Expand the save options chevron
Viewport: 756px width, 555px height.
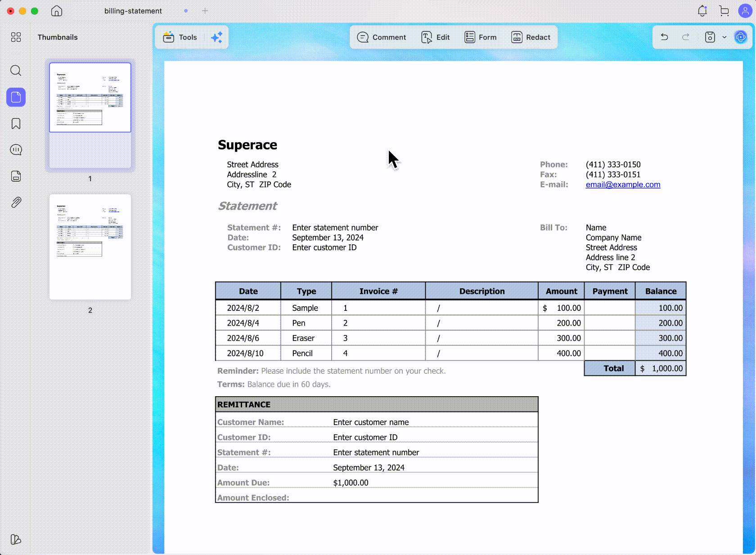(724, 37)
